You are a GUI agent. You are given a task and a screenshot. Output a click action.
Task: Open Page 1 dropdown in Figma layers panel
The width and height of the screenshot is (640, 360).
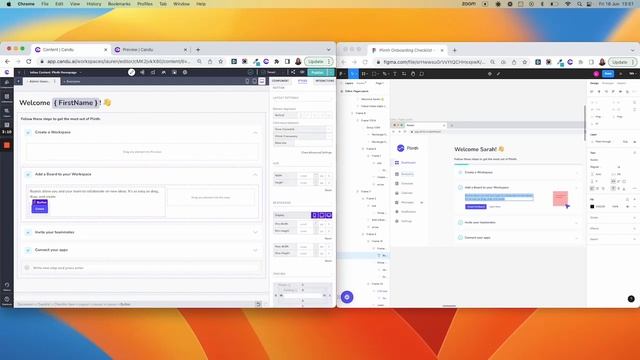coord(380,83)
